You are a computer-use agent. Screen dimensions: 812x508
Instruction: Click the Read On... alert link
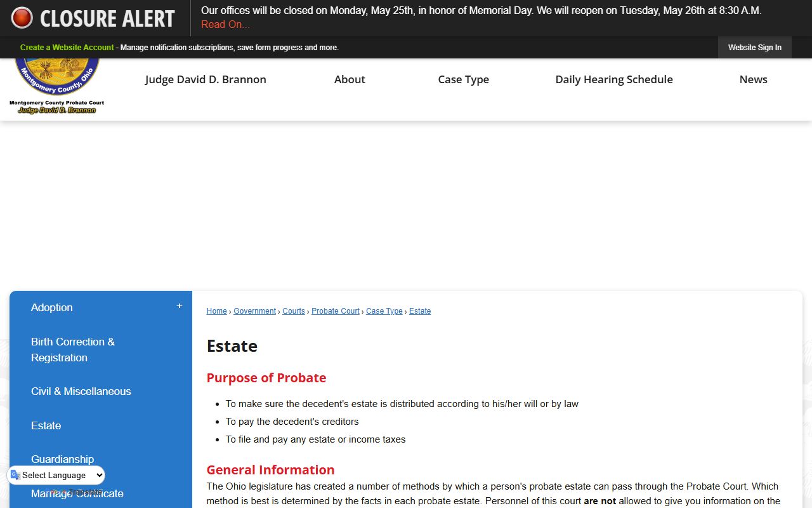225,25
